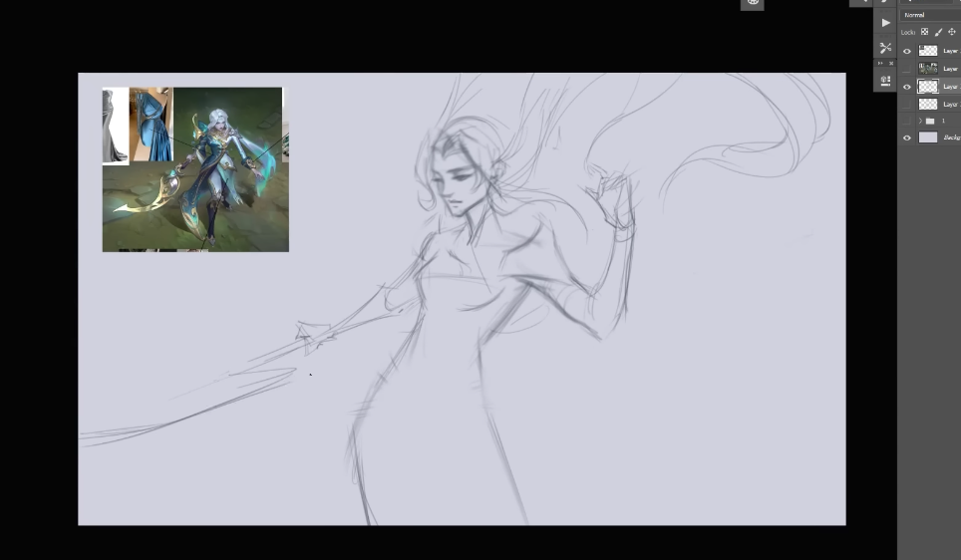Image resolution: width=961 pixels, height=560 pixels.
Task: Expand layer group 1
Action: 920,121
